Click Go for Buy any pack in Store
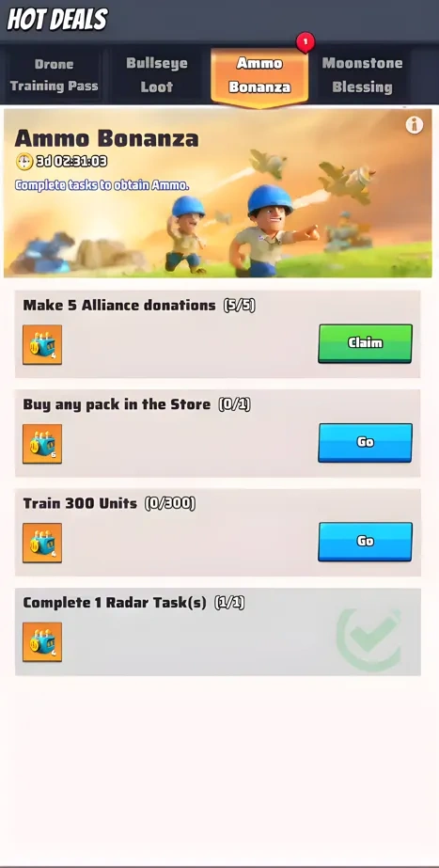This screenshot has height=868, width=439. click(366, 442)
